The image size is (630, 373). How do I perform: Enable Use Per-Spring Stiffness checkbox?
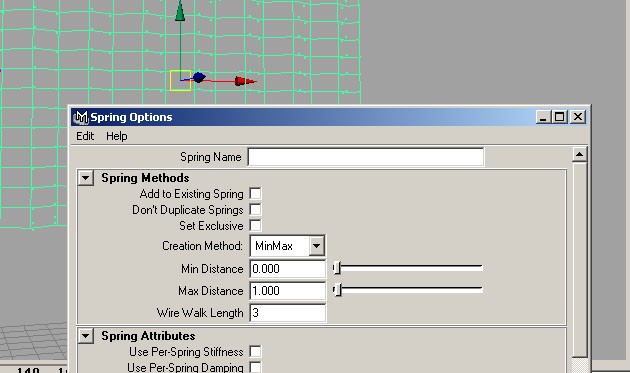(x=255, y=352)
